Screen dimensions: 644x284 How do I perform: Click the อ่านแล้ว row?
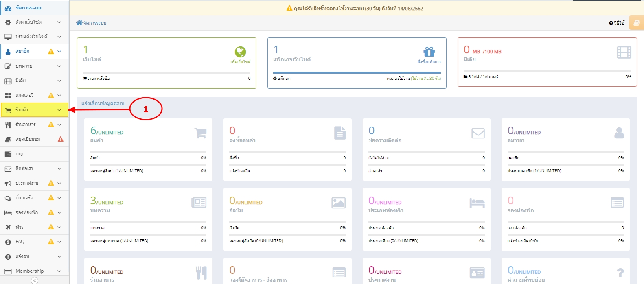tap(427, 171)
